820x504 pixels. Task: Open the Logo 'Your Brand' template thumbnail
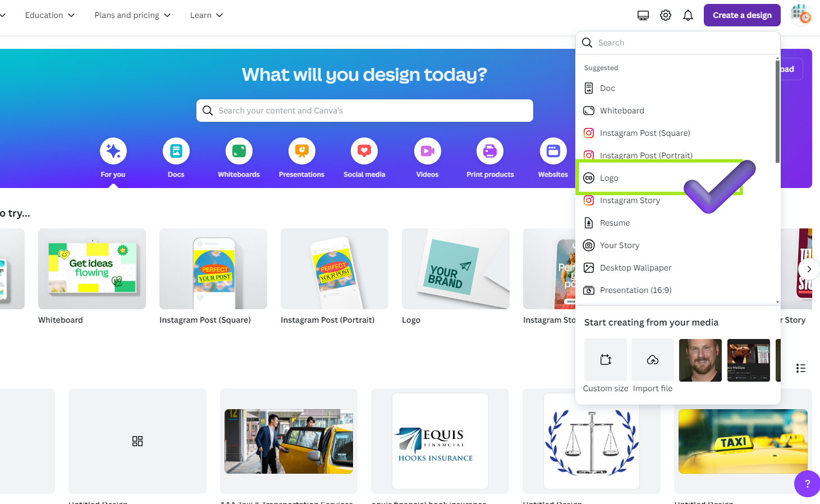pyautogui.click(x=456, y=269)
